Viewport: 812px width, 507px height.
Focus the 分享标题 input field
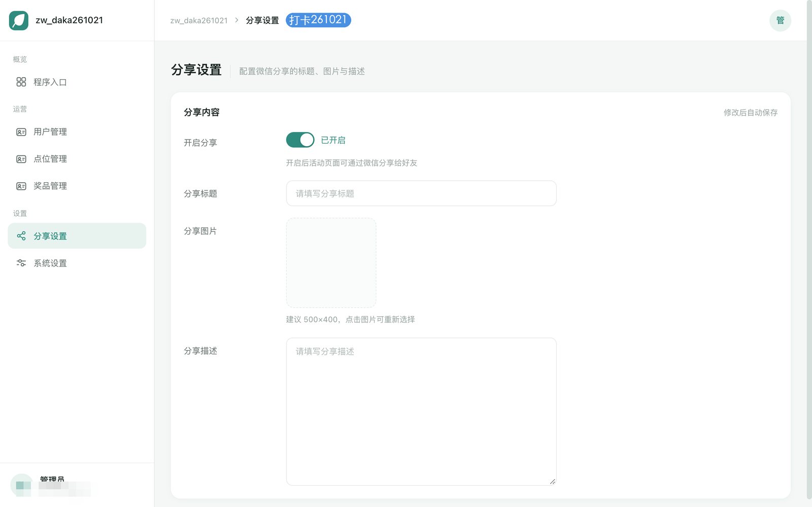point(421,193)
